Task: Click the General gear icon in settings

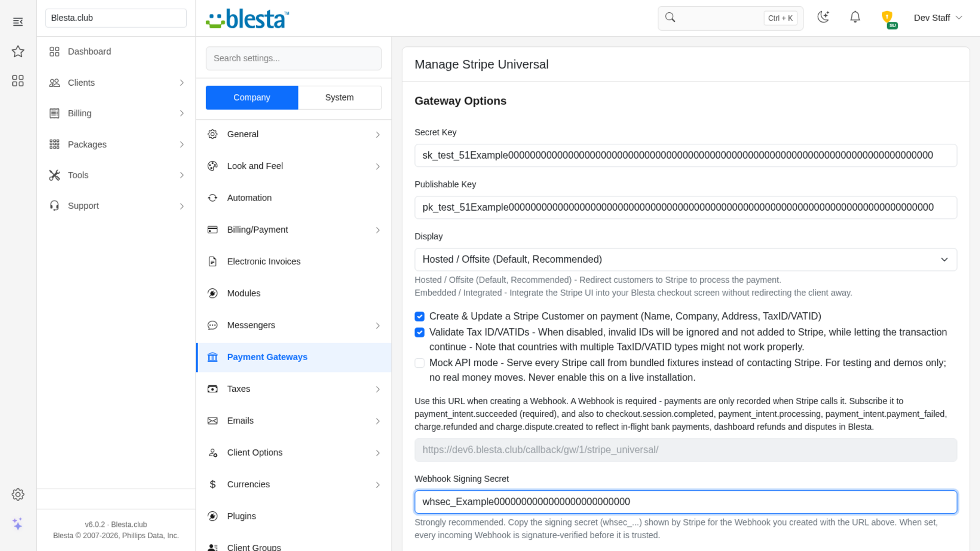Action: 213,134
